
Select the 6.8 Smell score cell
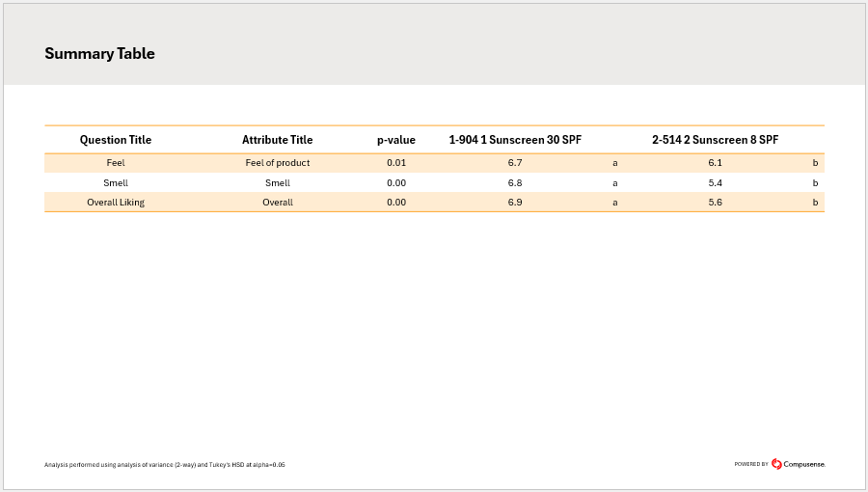click(515, 182)
